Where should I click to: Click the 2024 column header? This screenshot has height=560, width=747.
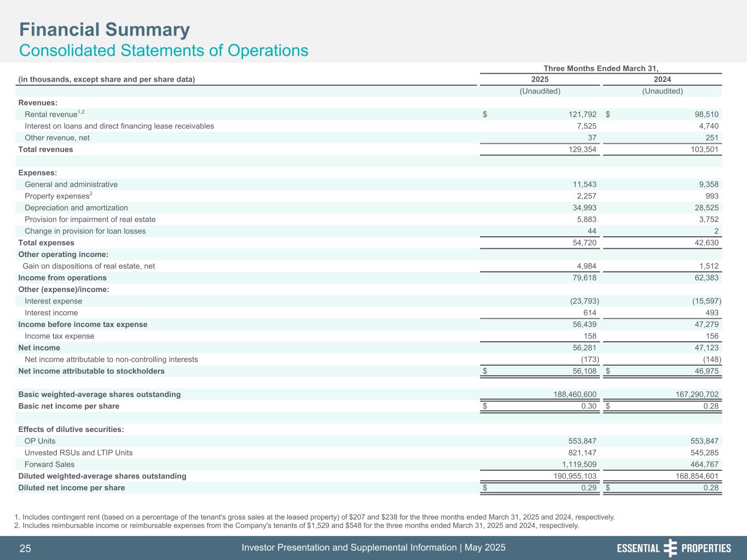tap(662, 79)
